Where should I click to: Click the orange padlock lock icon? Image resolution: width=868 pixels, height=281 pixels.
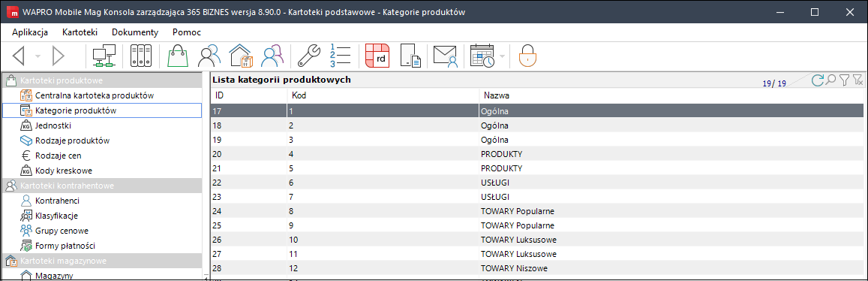[x=527, y=56]
